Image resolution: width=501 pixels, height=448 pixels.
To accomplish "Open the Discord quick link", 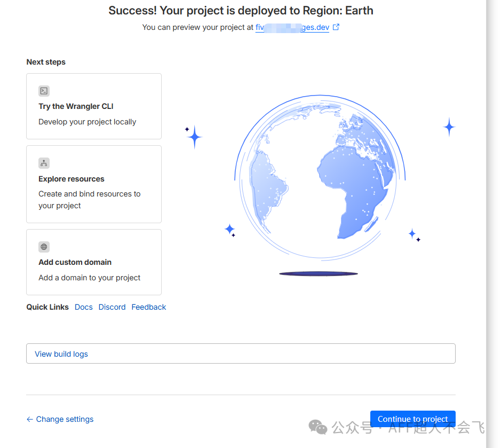I will click(112, 307).
